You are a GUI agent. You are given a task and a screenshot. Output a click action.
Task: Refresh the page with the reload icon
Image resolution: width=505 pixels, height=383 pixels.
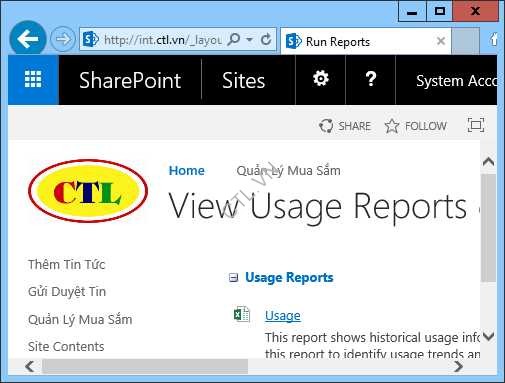266,40
